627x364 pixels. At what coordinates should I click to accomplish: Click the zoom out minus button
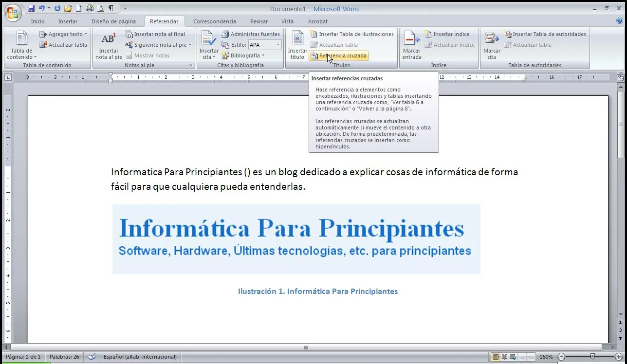[561, 357]
